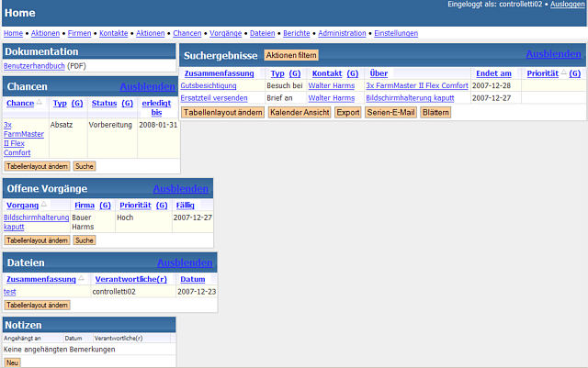
Task: Open Aktionen filtern in Suchergebnisse
Action: [291, 56]
